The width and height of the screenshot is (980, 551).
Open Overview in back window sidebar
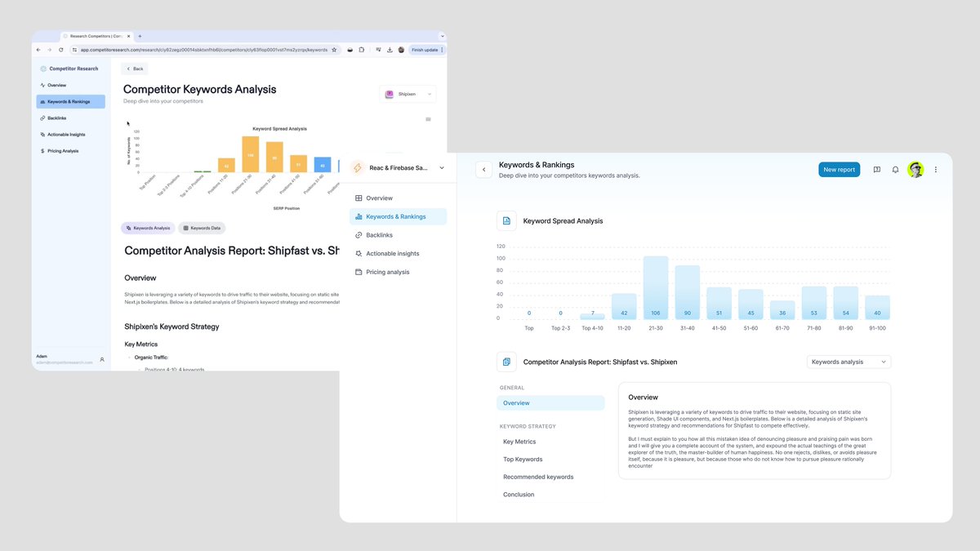[x=70, y=85]
